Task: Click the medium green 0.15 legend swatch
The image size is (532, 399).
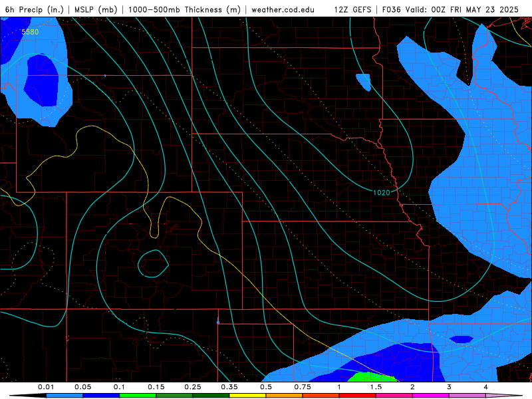Action: 174,396
